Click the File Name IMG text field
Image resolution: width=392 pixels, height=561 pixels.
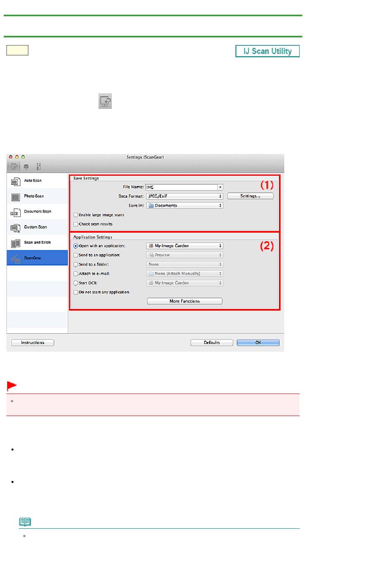[x=182, y=187]
